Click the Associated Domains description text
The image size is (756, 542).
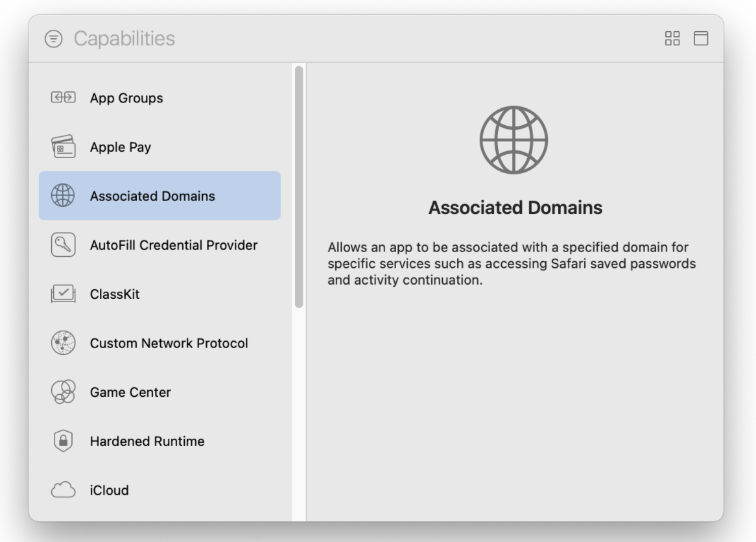pos(512,264)
